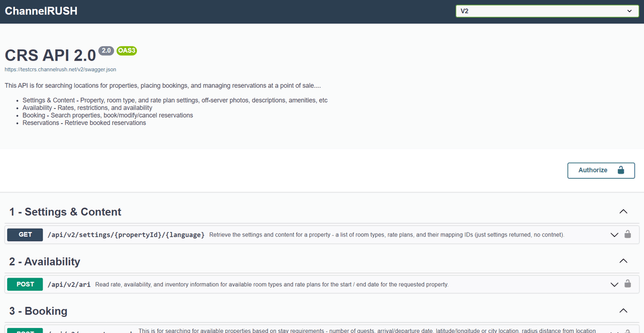Expand the POST /api/v2/ari endpoint chevron
The image size is (644, 333).
click(x=615, y=285)
